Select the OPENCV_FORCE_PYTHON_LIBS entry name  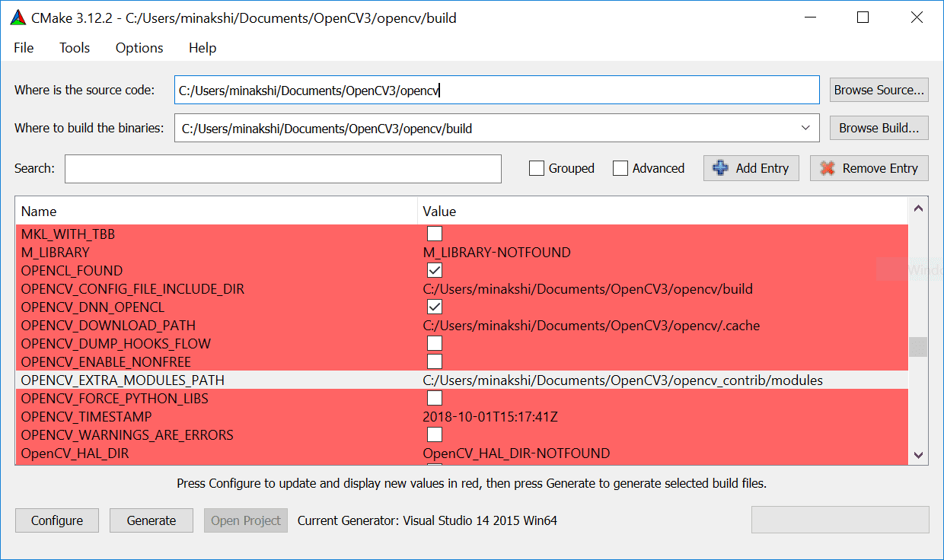tap(114, 398)
